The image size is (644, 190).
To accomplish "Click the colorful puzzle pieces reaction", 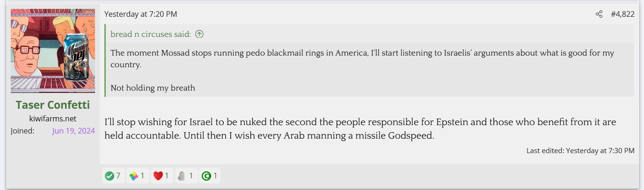I will (134, 176).
